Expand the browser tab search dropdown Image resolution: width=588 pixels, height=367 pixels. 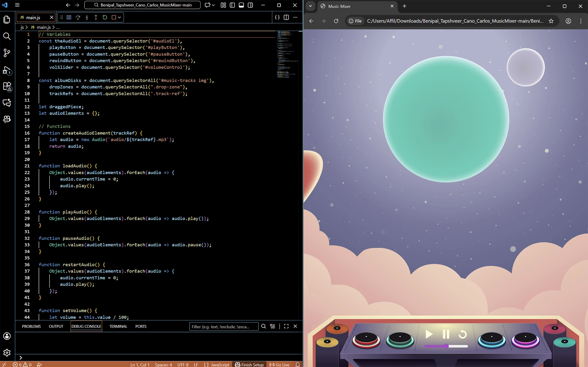311,6
